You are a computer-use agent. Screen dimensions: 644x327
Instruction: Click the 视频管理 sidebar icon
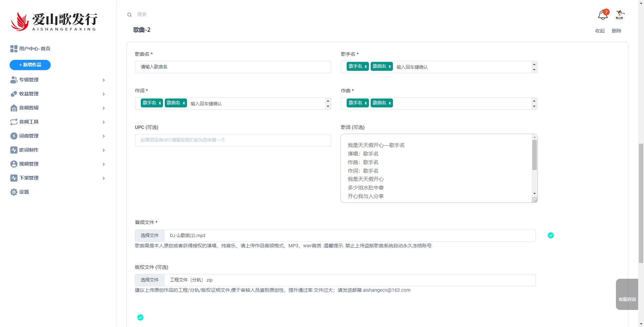click(14, 164)
